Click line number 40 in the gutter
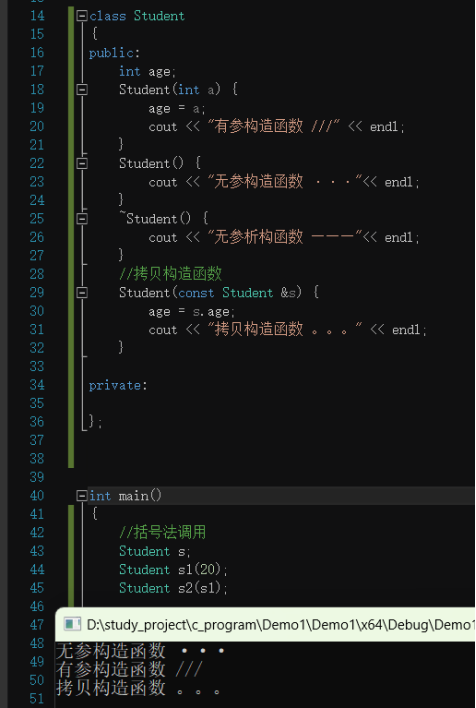 (x=37, y=496)
